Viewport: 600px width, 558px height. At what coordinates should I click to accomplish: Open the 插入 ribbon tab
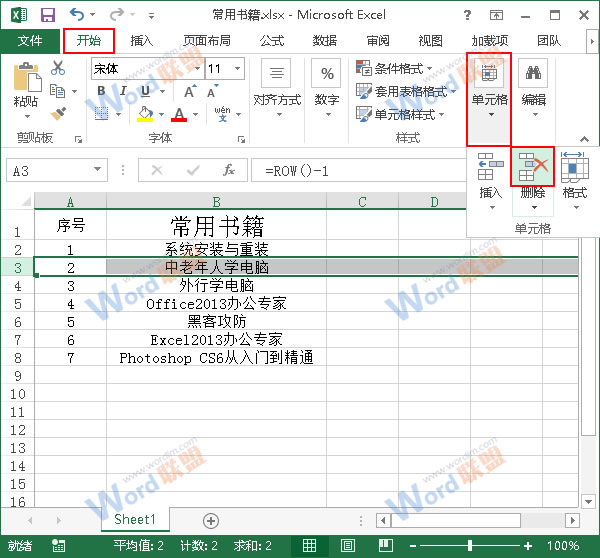click(x=142, y=41)
